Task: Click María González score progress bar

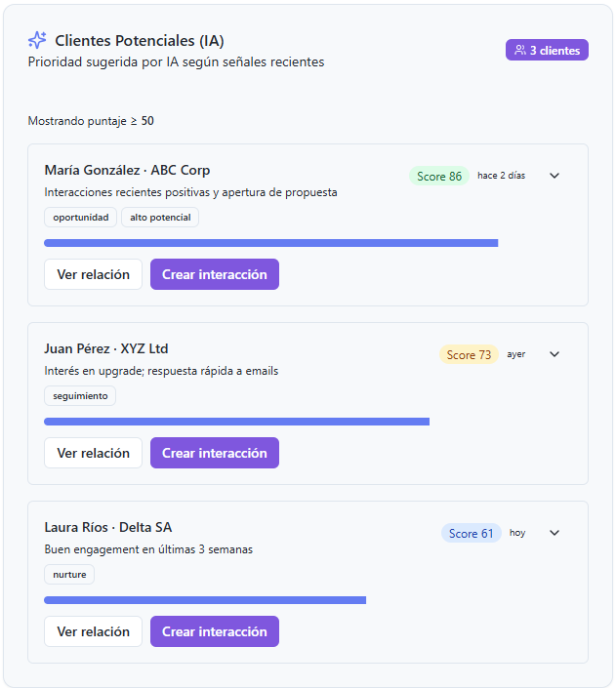Action: click(x=271, y=243)
